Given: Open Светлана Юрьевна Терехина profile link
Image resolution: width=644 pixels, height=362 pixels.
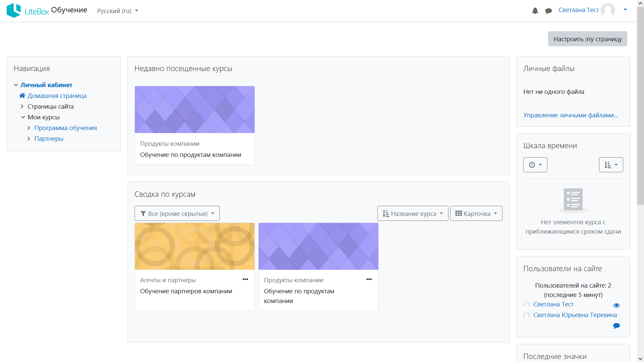Looking at the screenshot, I should (x=575, y=315).
